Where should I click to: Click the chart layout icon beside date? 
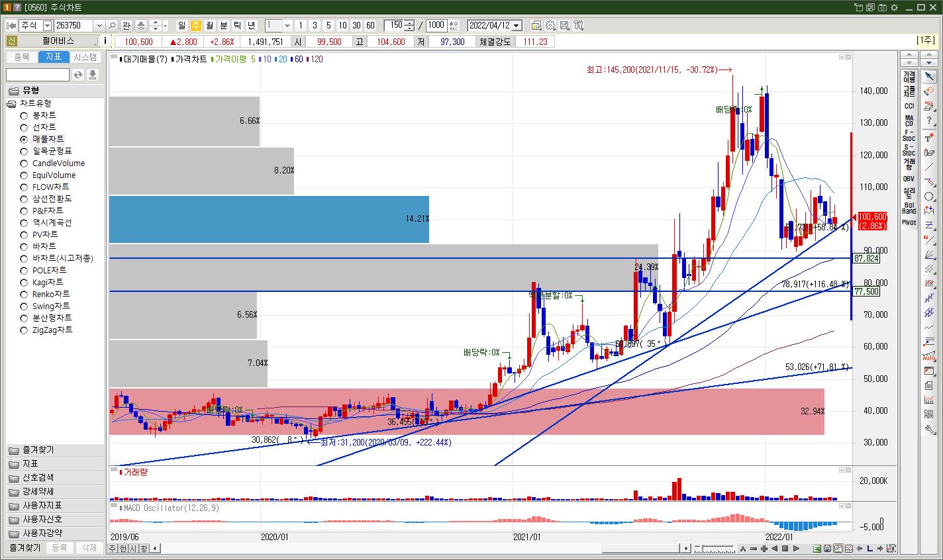coord(536,25)
